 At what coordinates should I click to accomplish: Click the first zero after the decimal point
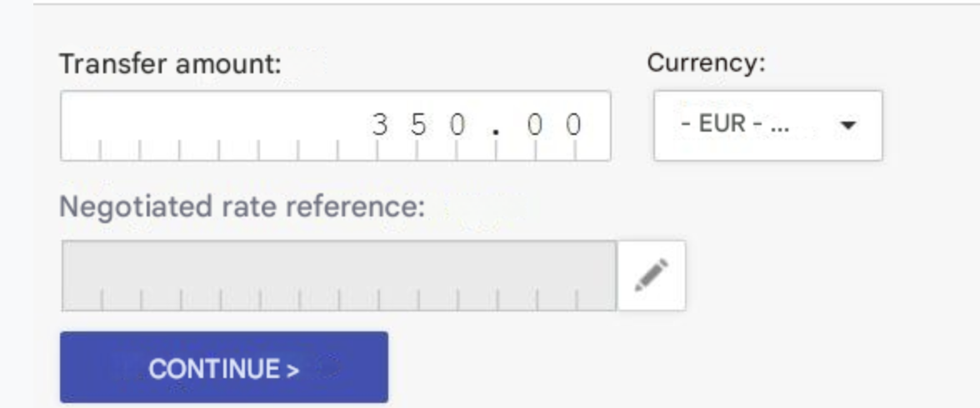point(535,126)
